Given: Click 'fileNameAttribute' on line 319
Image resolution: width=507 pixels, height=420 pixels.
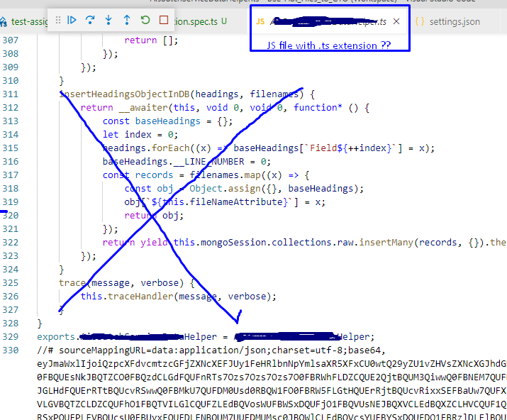Looking at the screenshot, I should [236, 202].
